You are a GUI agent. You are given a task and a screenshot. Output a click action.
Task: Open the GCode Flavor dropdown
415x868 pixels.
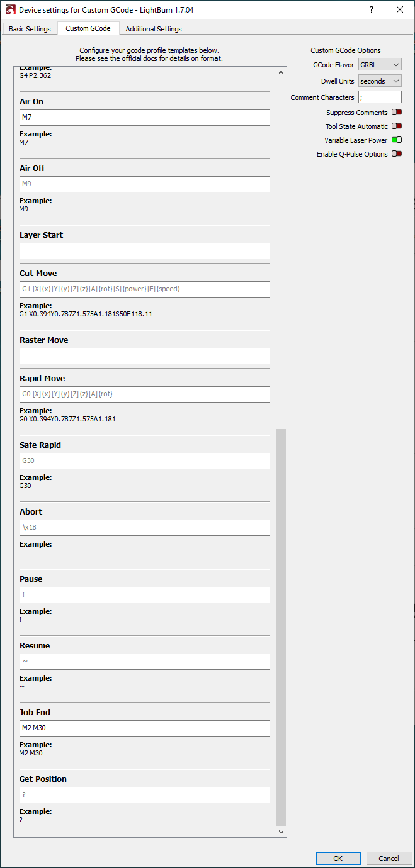coord(380,65)
